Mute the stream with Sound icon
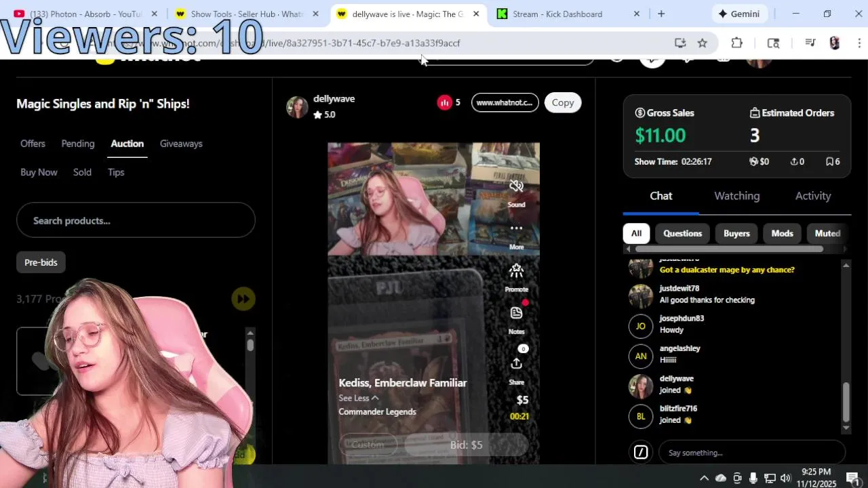 517,186
